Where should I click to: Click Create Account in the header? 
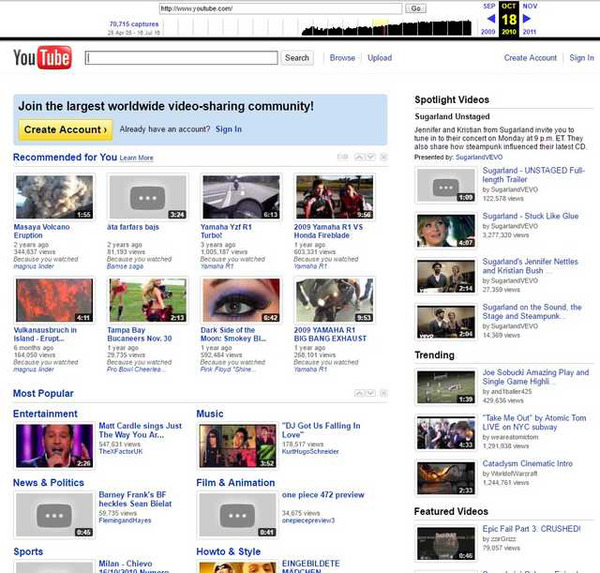click(530, 58)
